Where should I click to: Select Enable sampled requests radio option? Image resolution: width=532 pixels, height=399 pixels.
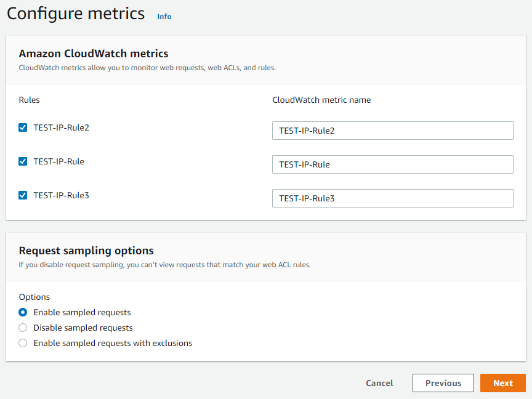click(x=23, y=312)
